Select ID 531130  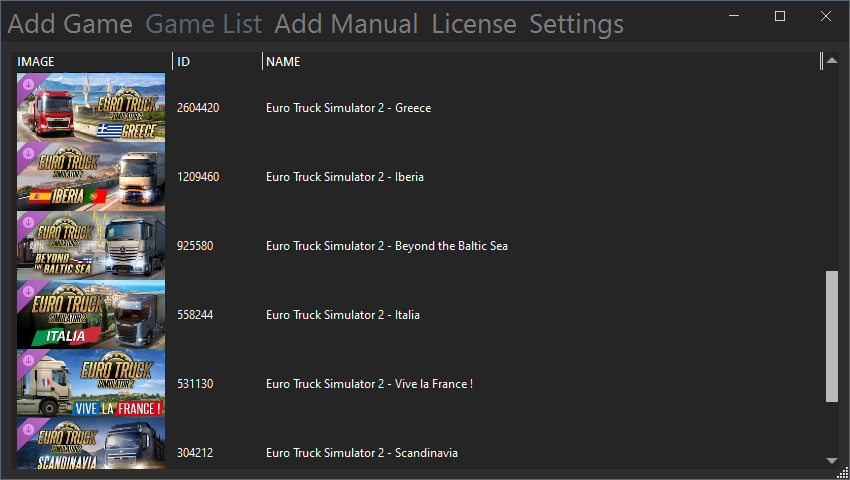195,383
